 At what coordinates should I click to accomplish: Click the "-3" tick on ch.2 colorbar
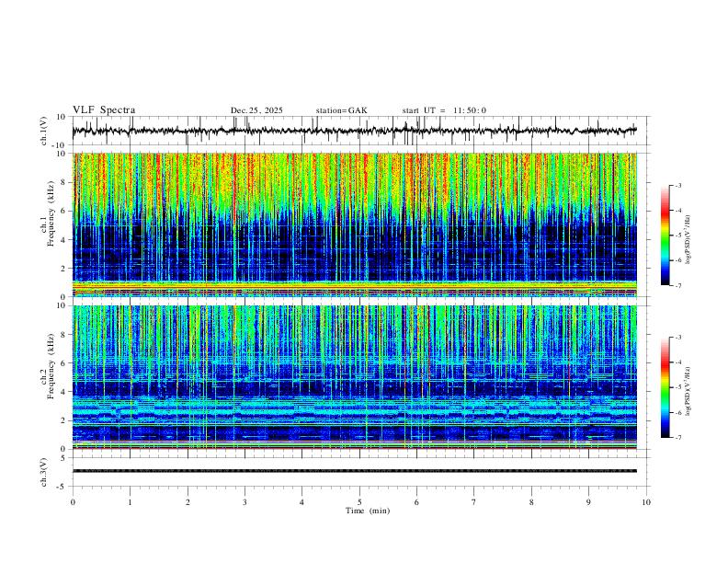[x=677, y=338]
